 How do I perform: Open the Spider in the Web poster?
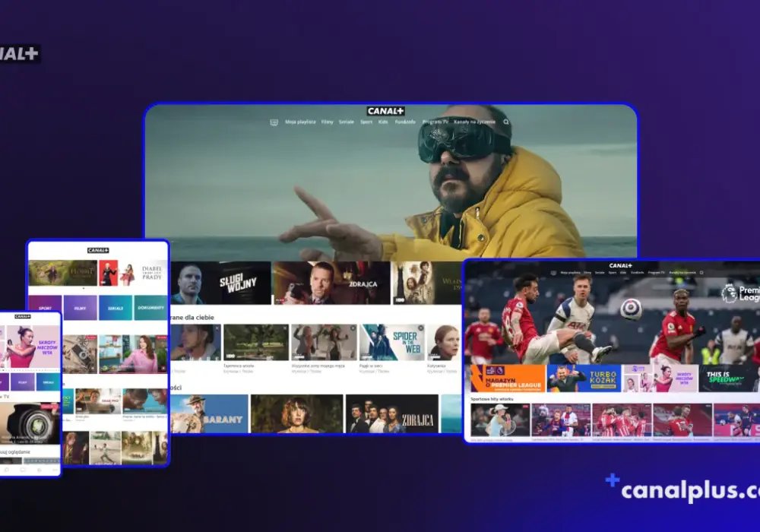click(x=392, y=343)
